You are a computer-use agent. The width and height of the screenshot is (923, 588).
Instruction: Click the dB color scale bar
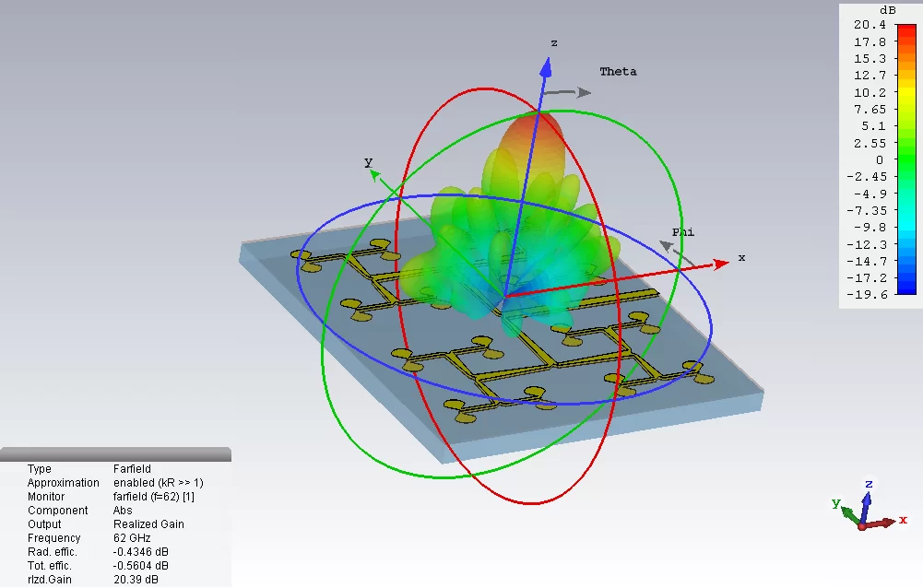click(x=905, y=159)
